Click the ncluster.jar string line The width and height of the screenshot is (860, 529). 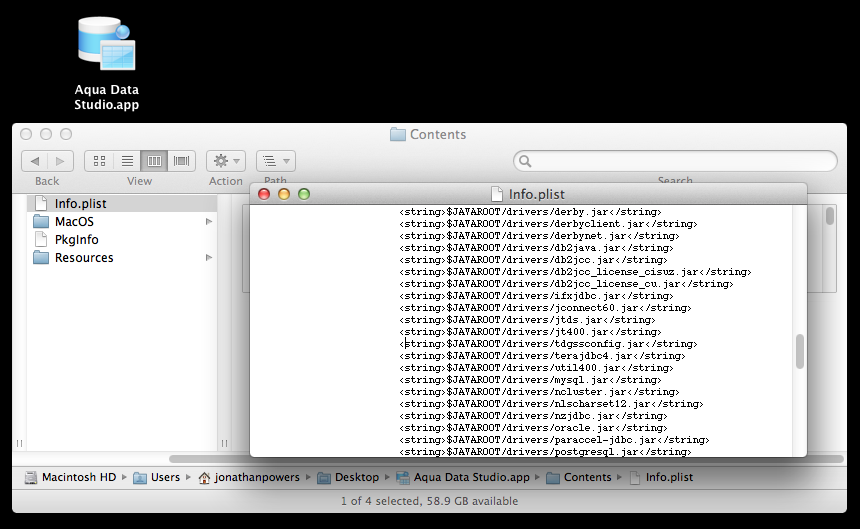tap(539, 393)
